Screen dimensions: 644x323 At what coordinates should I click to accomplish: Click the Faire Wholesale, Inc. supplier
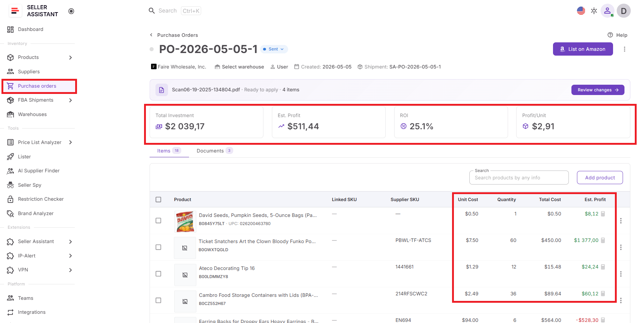point(179,67)
